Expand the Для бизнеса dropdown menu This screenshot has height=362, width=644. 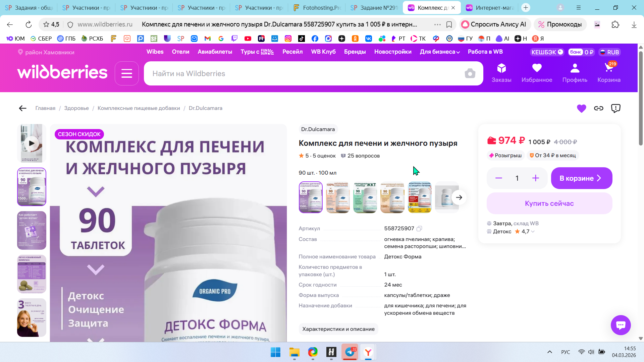click(x=439, y=52)
